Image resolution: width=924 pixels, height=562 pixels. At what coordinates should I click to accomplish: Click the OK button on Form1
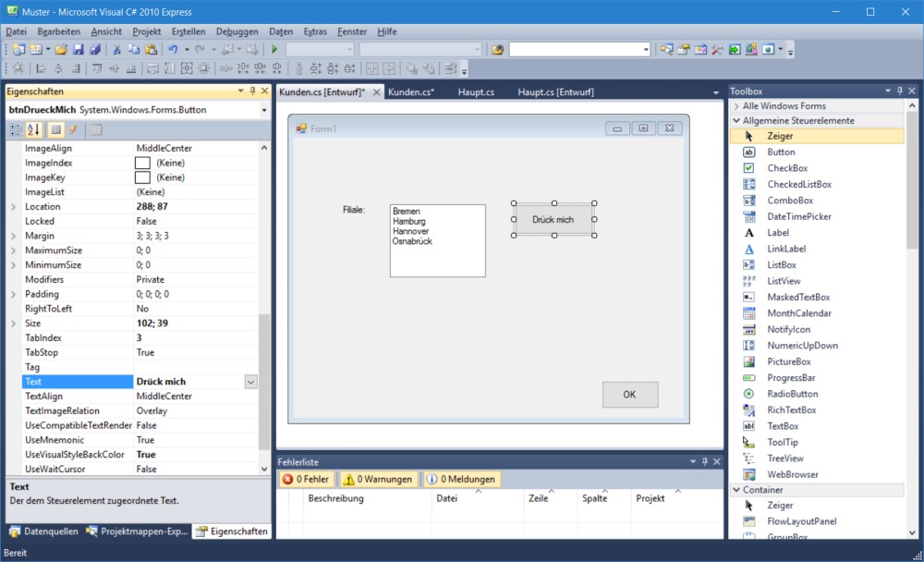click(629, 395)
